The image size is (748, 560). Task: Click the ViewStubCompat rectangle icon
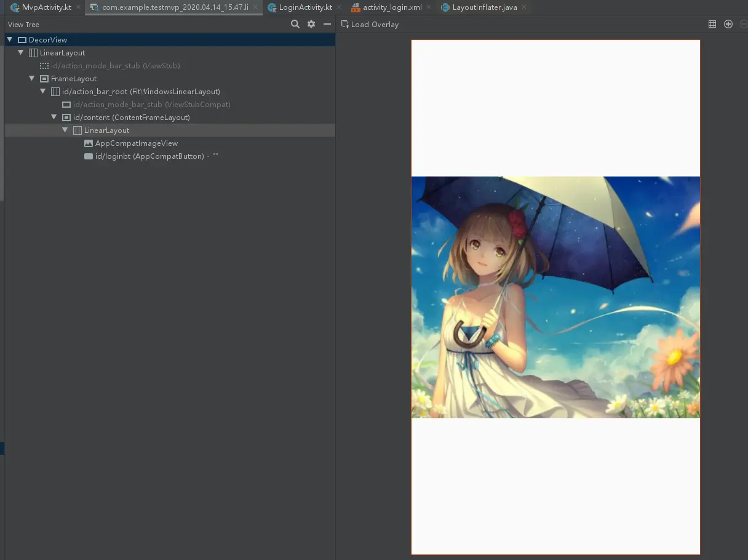[66, 104]
